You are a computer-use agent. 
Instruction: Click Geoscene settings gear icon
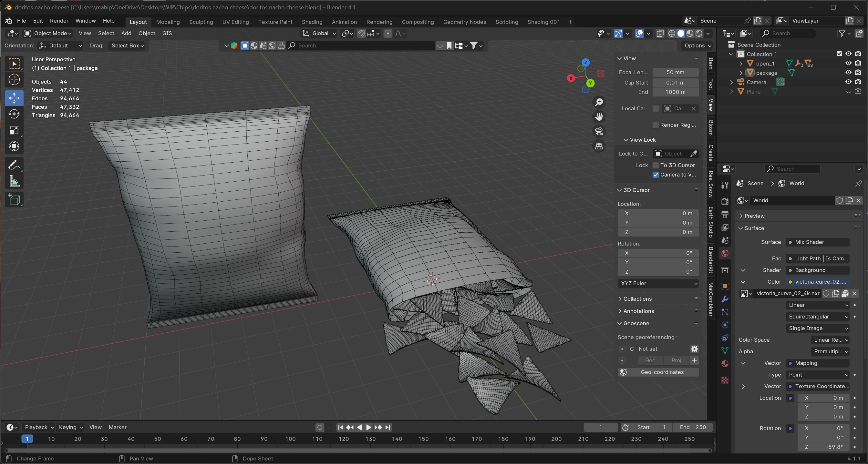point(694,349)
